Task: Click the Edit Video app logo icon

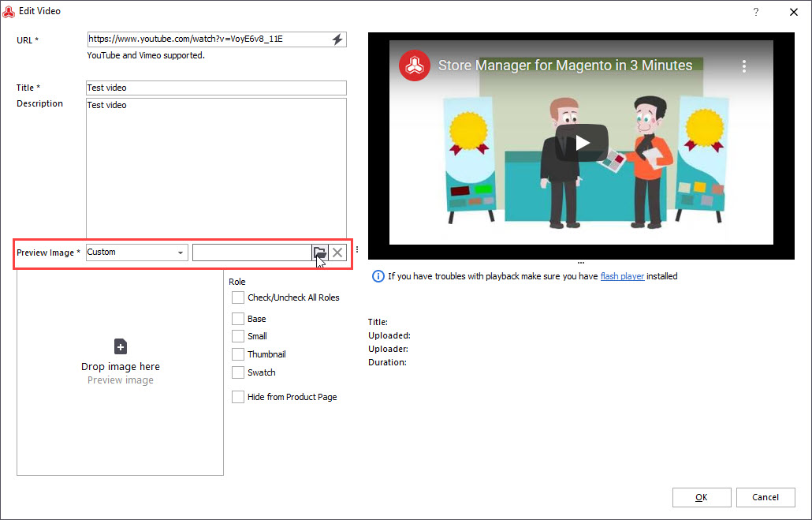Action: [x=9, y=11]
